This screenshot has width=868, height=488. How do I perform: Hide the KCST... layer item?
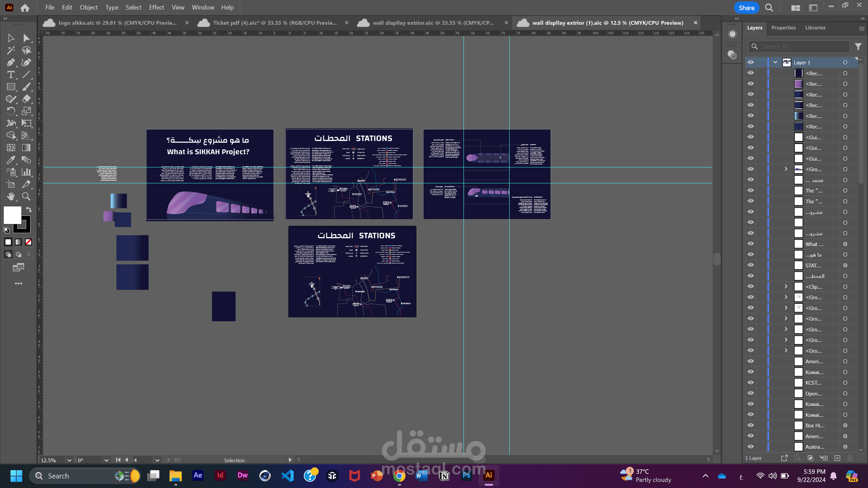point(751,383)
